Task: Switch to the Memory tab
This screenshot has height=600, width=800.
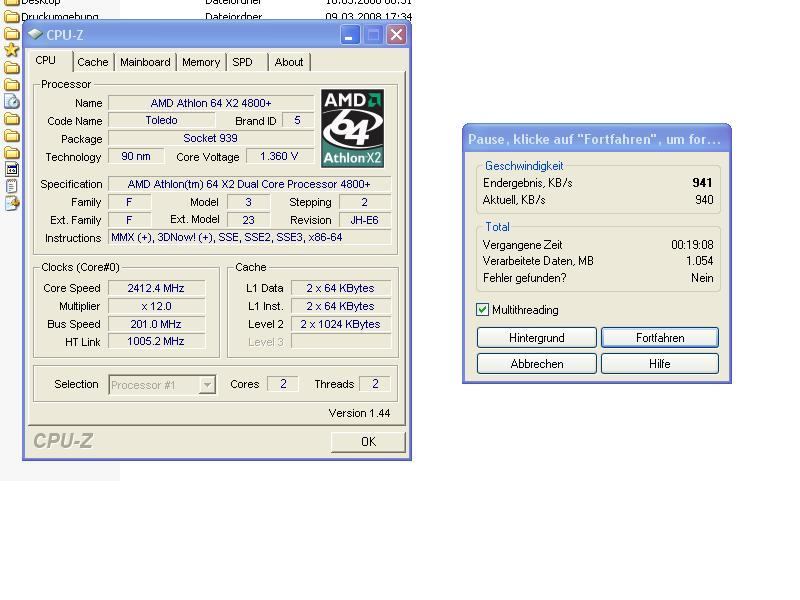Action: pos(201,62)
